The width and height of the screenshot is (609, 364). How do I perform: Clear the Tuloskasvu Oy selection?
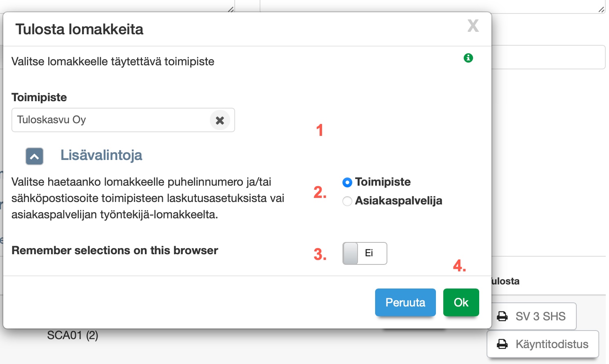pos(220,120)
